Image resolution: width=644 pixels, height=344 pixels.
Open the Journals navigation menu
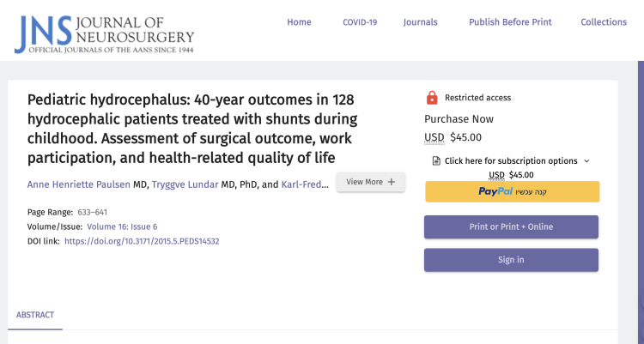pyautogui.click(x=420, y=22)
